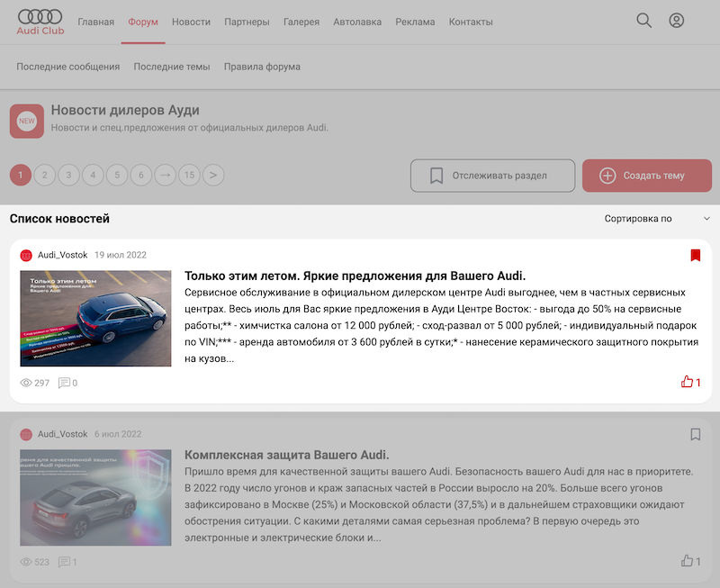Open the "Новости дилеров Ауди" section title
Viewport: 720px width, 588px height.
(125, 110)
